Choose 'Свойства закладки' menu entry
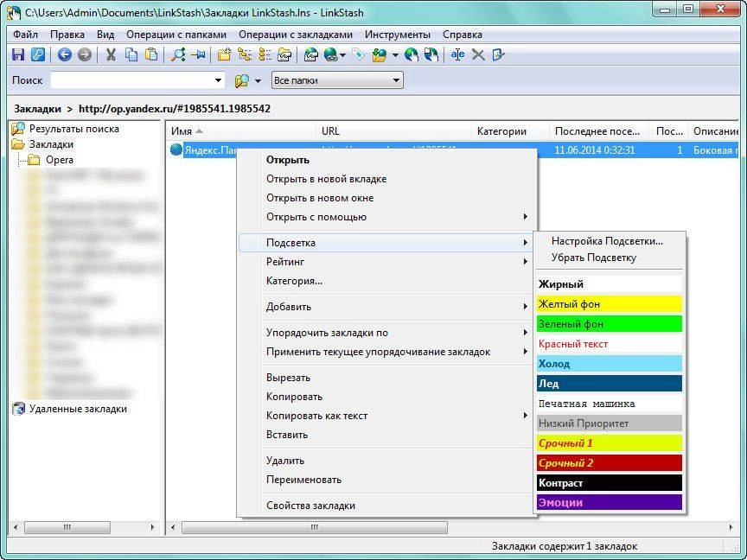The width and height of the screenshot is (747, 560). [x=386, y=506]
